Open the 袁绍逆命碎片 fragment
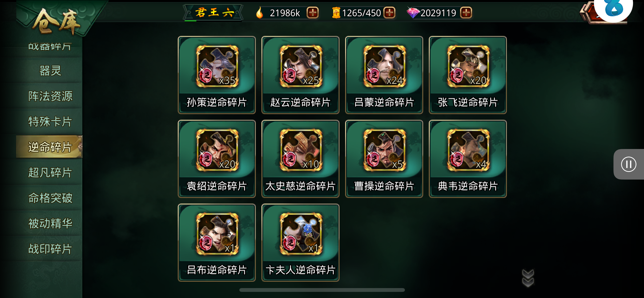644x298 pixels. (x=217, y=159)
